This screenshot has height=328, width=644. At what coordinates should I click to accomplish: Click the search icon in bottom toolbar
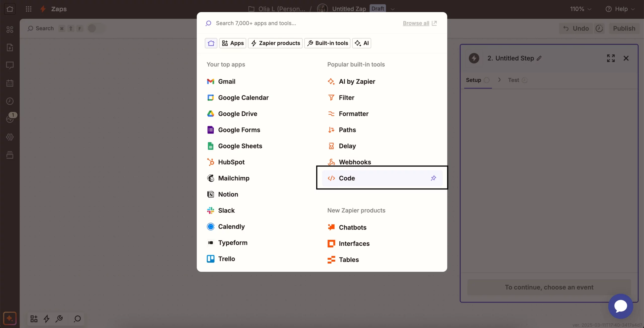pyautogui.click(x=77, y=319)
